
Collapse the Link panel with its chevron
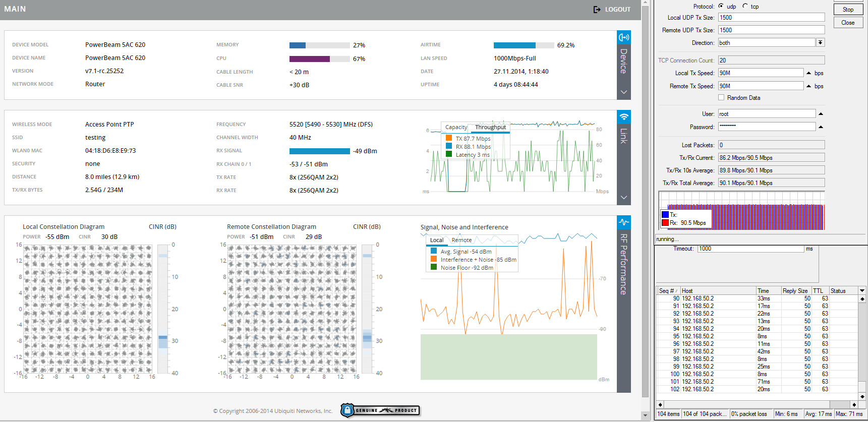click(624, 198)
